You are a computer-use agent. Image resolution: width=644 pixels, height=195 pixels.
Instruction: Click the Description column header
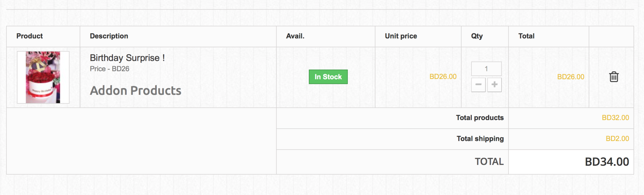pos(109,36)
